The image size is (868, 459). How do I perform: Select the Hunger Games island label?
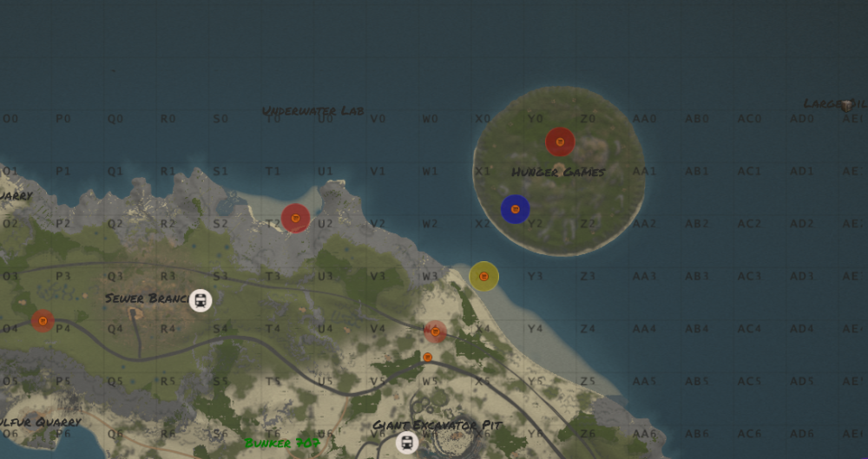pos(558,172)
